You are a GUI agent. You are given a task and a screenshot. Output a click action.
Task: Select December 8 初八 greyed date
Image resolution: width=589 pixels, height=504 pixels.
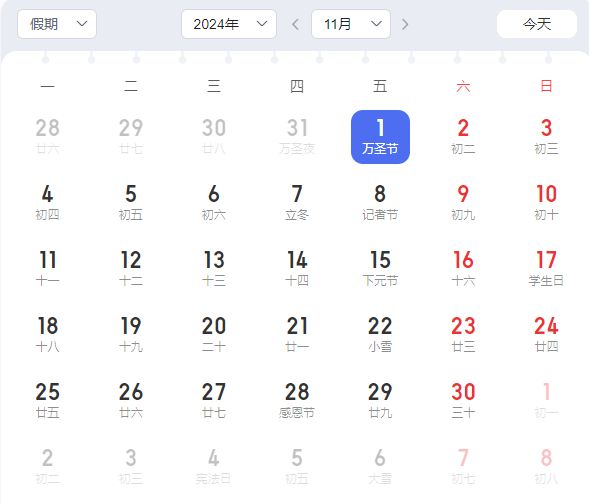click(x=546, y=467)
